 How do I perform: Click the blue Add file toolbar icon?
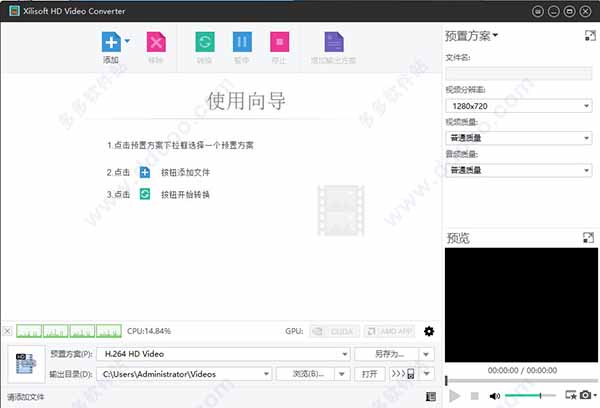[x=111, y=42]
